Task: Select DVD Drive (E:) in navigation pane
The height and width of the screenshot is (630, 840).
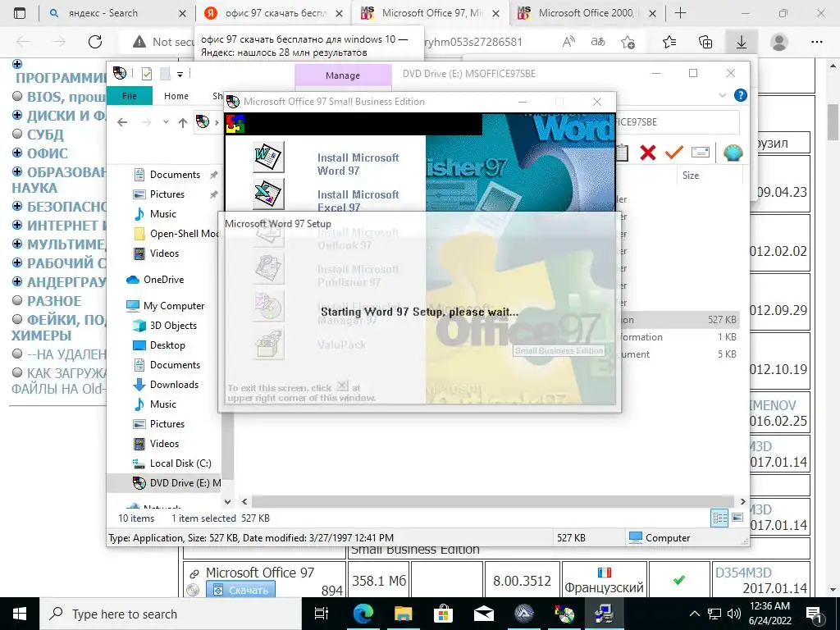Action: pos(176,482)
